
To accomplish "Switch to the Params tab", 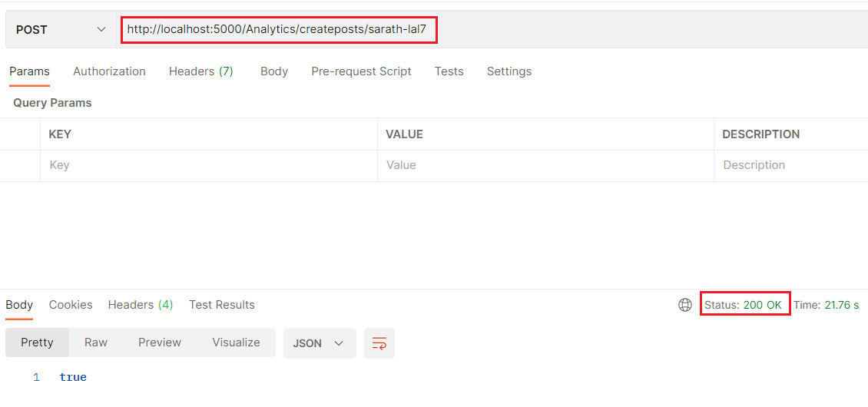I will 29,71.
